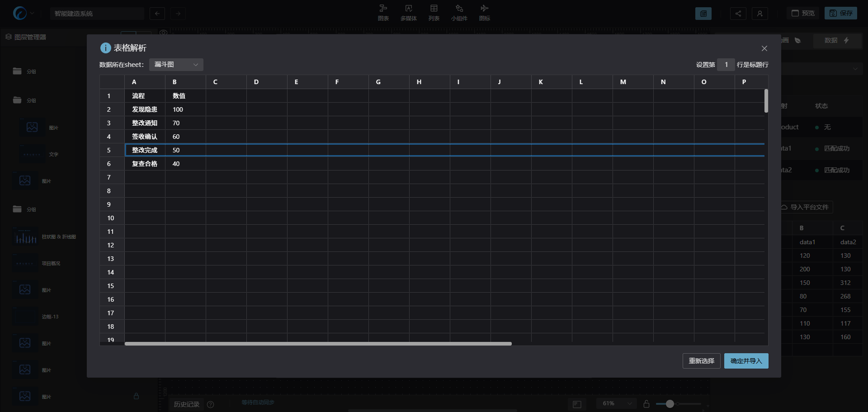The image size is (868, 412).
Task: Open the 漏斗图 sheet dropdown
Action: coord(176,65)
